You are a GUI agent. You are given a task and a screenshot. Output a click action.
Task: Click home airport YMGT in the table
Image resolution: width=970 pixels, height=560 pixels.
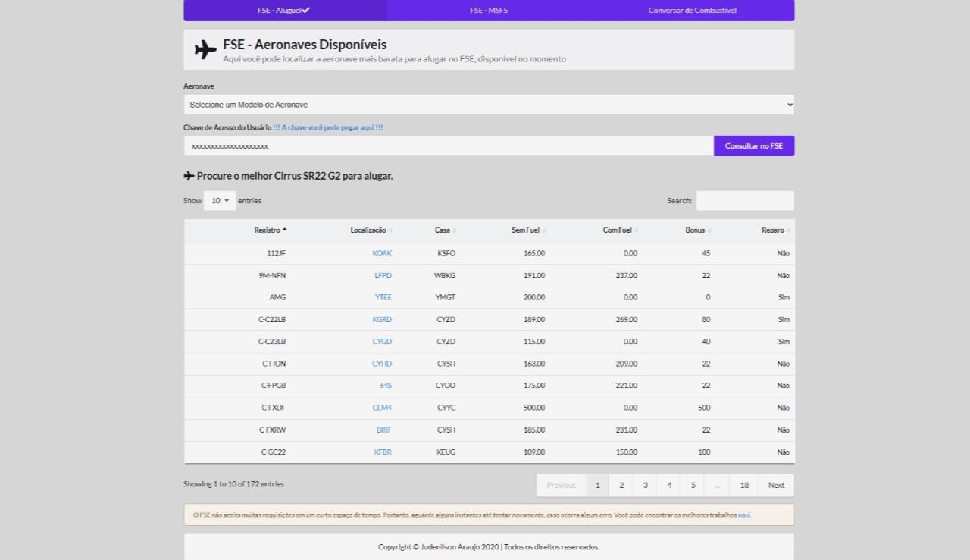tap(446, 297)
